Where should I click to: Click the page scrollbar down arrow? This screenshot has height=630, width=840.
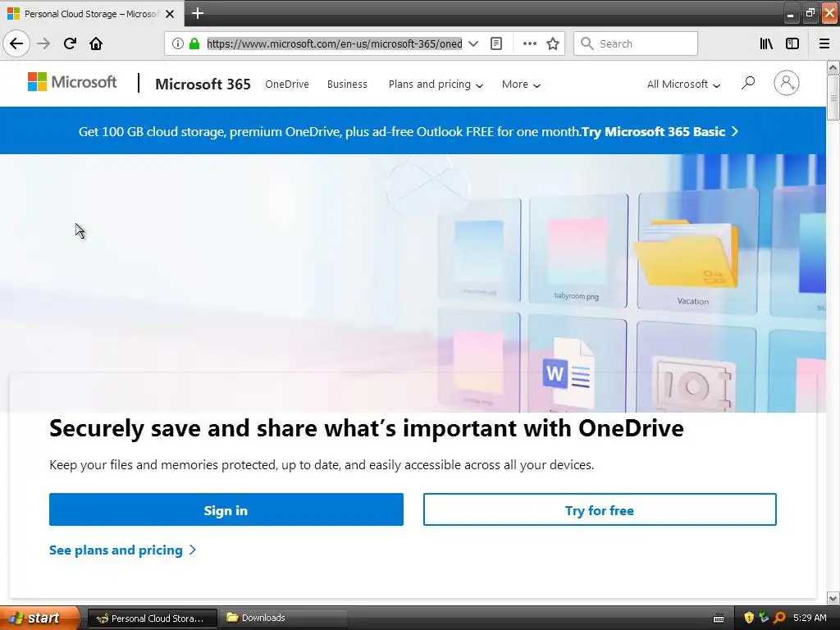pyautogui.click(x=833, y=598)
